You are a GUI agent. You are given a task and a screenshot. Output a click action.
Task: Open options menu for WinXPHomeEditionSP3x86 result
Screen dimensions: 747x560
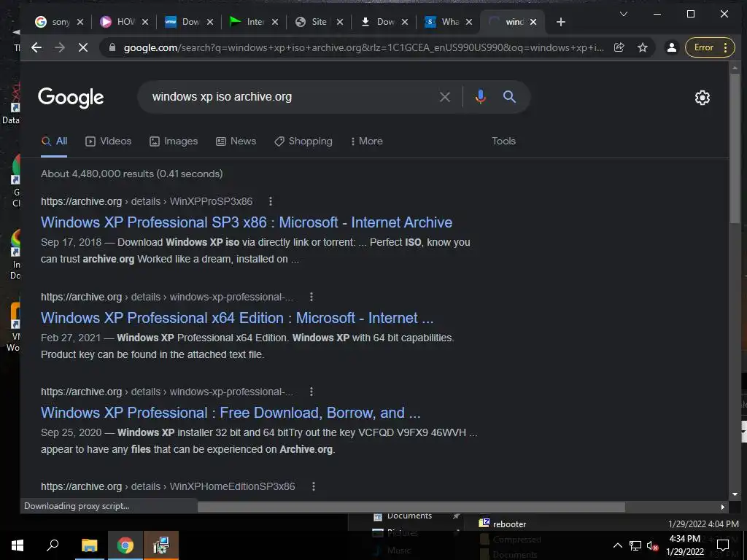coord(314,486)
